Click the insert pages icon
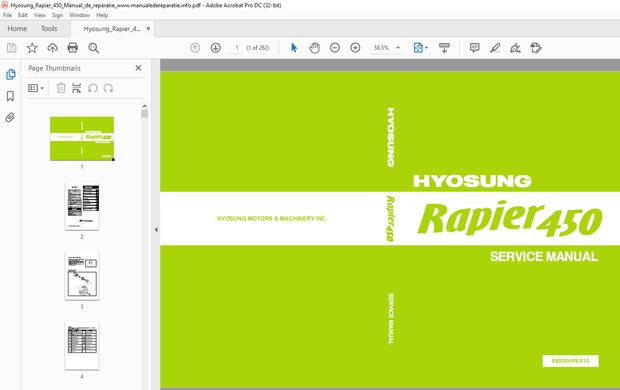The height and width of the screenshot is (390, 620). pos(77,88)
